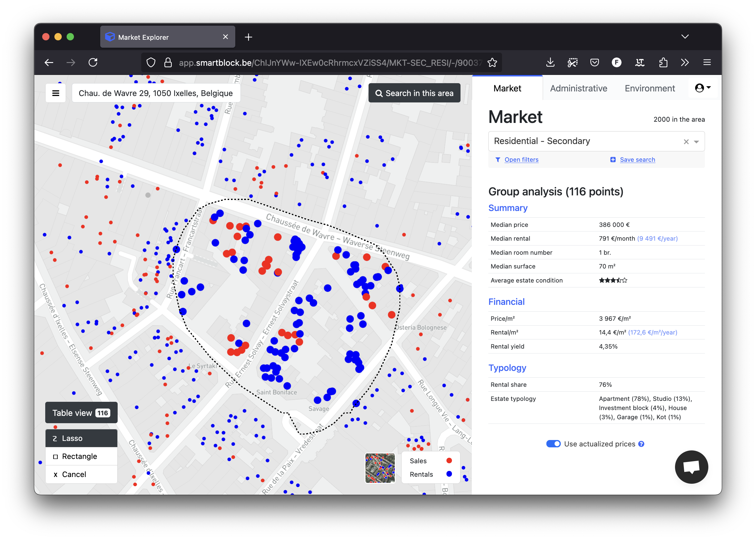The height and width of the screenshot is (540, 756).
Task: Click the 2000 in the area text
Action: pos(679,119)
